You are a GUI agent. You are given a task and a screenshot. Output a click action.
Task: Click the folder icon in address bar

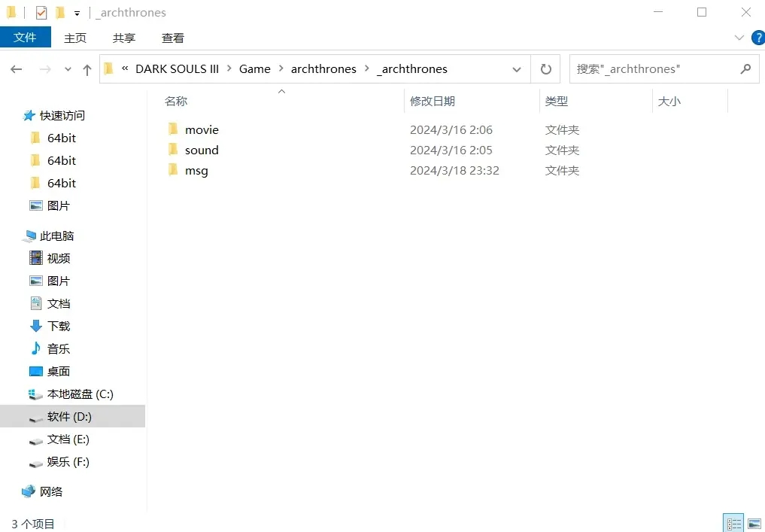pyautogui.click(x=109, y=68)
